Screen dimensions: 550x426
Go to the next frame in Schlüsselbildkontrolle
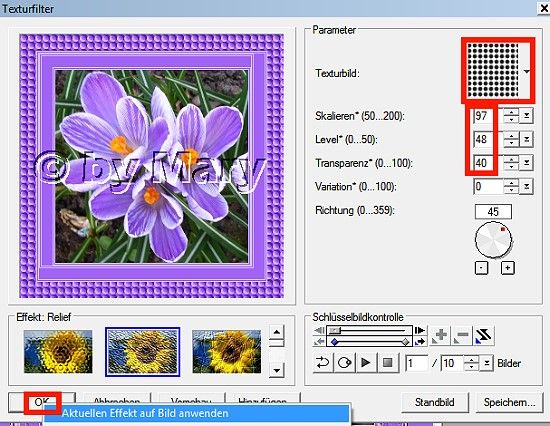(420, 331)
